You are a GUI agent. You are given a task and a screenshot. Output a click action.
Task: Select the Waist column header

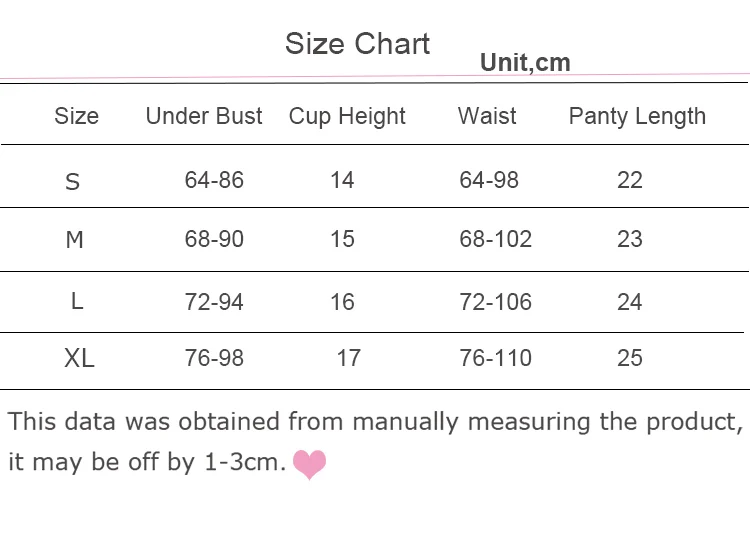(x=487, y=116)
